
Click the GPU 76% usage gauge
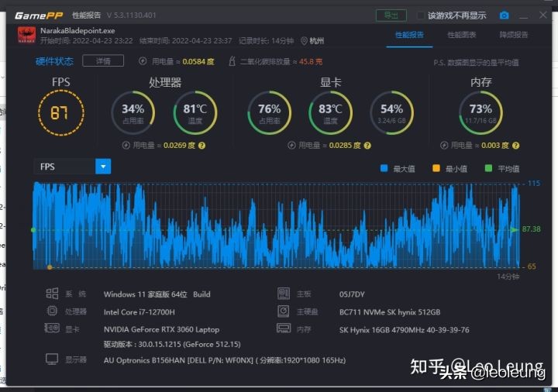(270, 113)
